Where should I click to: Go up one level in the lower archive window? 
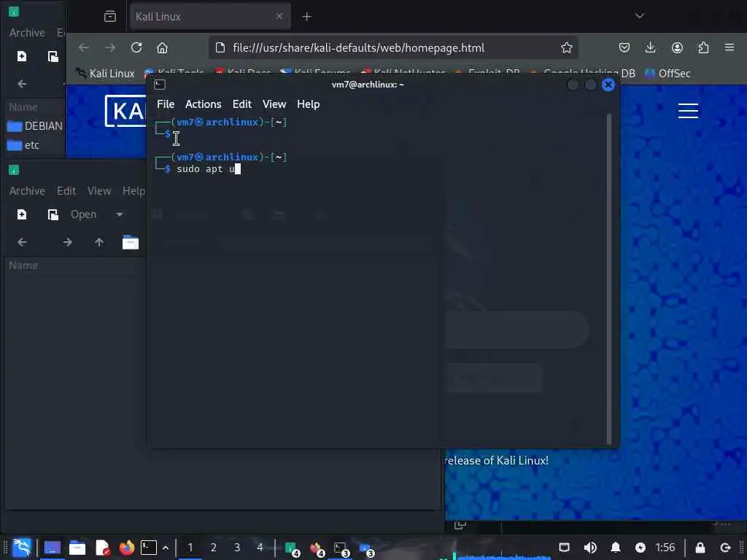tap(99, 242)
